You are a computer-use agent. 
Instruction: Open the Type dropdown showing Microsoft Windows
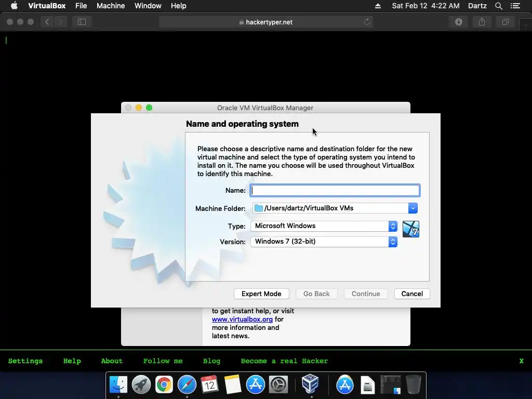[x=324, y=226]
